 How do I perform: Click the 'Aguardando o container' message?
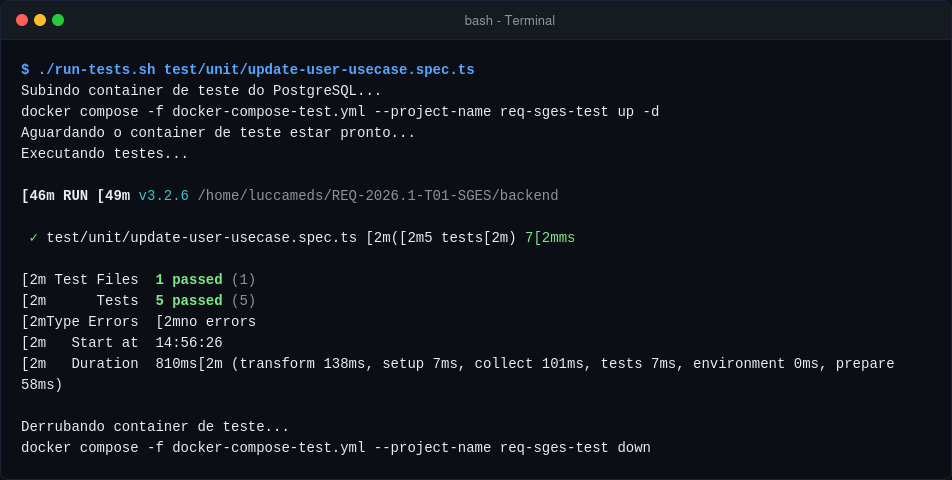(218, 133)
